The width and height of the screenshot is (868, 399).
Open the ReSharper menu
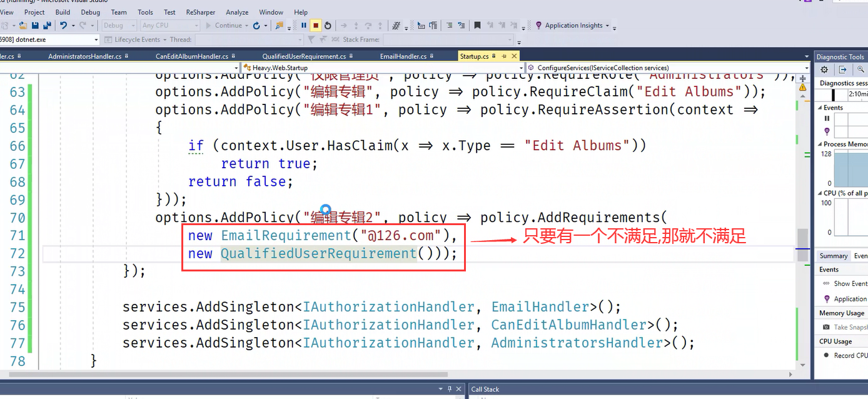pyautogui.click(x=199, y=12)
